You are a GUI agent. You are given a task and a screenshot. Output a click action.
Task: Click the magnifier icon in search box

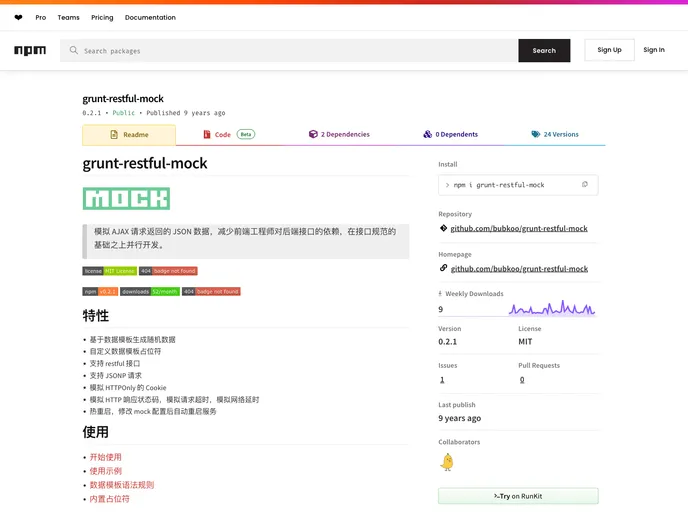[x=74, y=50]
